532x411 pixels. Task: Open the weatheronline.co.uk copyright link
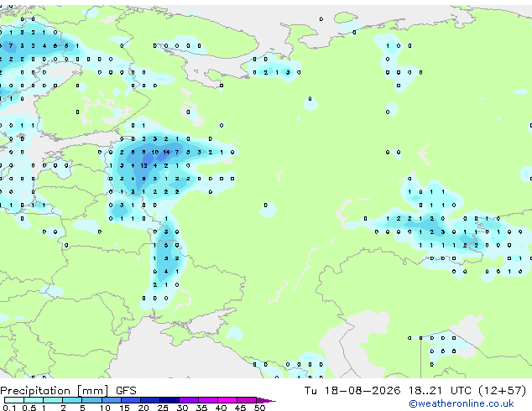click(461, 403)
